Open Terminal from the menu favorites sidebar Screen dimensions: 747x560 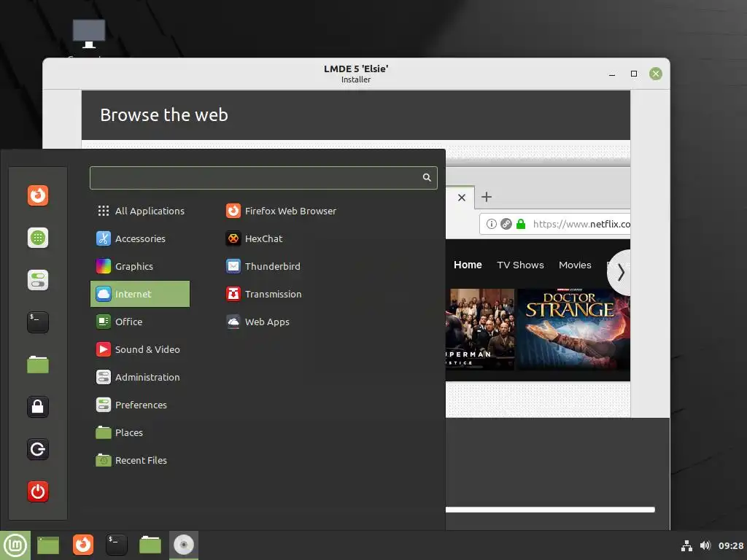38,322
